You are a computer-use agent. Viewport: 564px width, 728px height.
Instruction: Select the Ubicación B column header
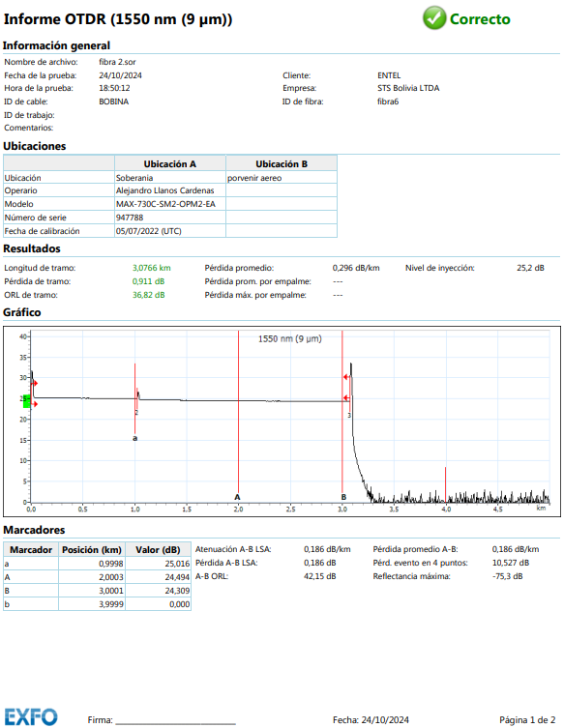282,164
